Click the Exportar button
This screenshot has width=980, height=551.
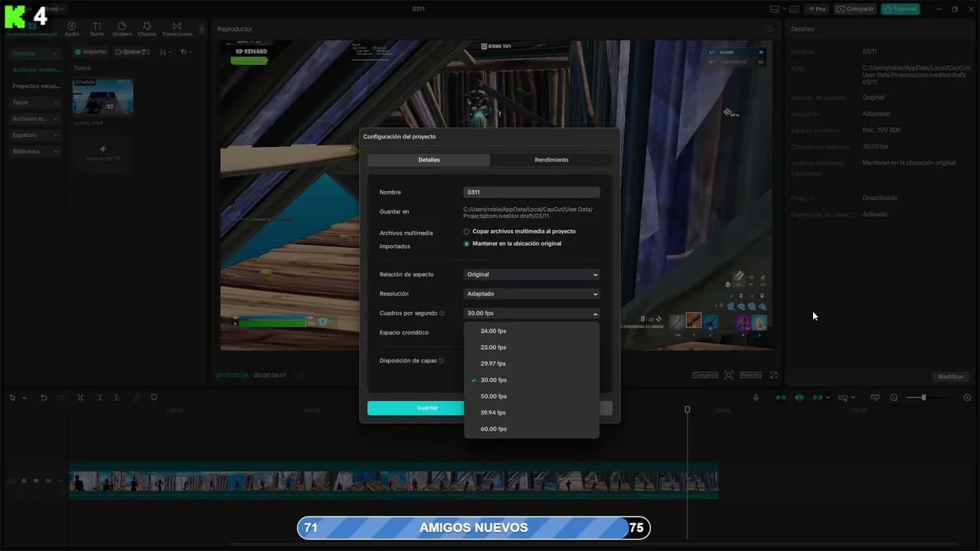coord(900,9)
